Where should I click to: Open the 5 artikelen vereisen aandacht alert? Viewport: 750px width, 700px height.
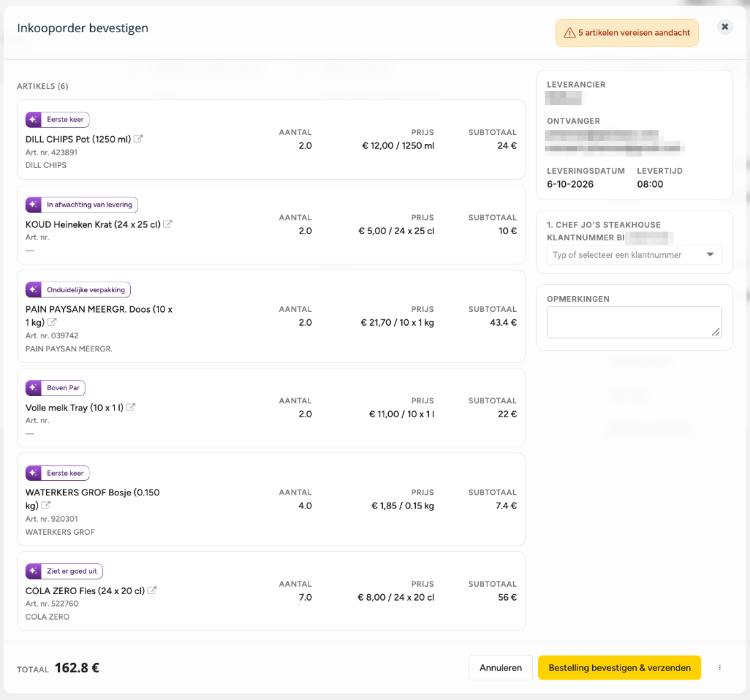pos(626,32)
